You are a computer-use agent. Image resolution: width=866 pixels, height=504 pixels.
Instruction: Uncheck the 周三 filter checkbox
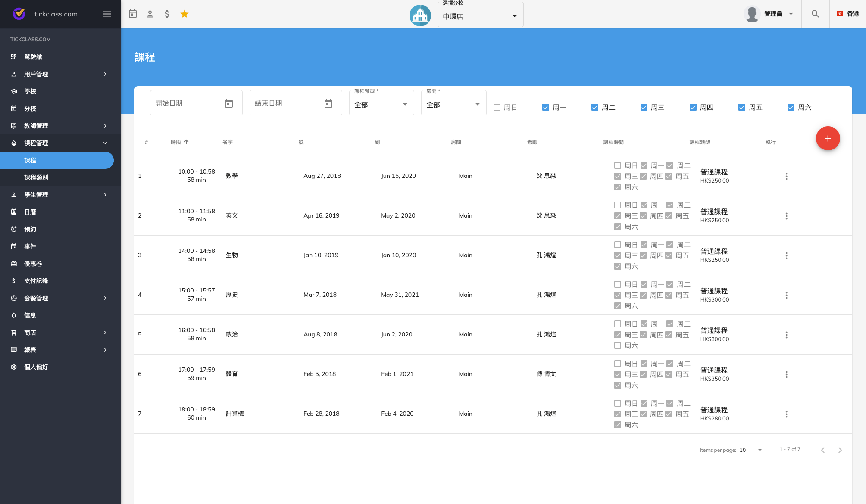point(644,107)
